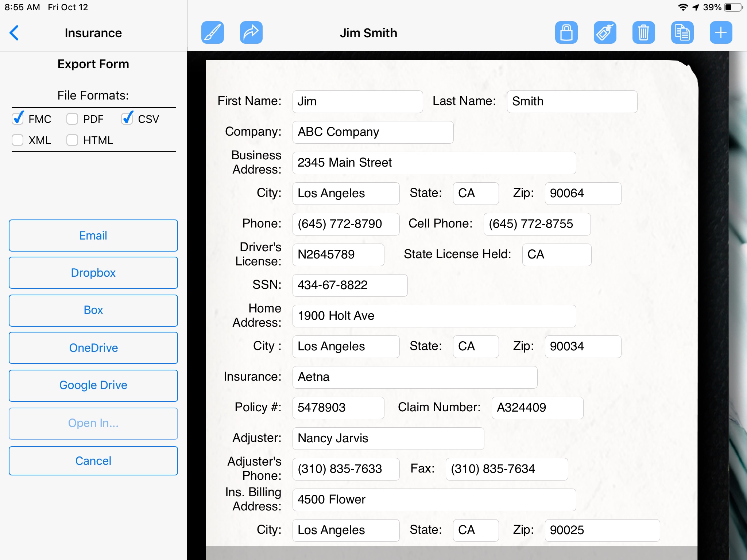Enable the XML format checkbox
This screenshot has height=560, width=747.
point(18,140)
